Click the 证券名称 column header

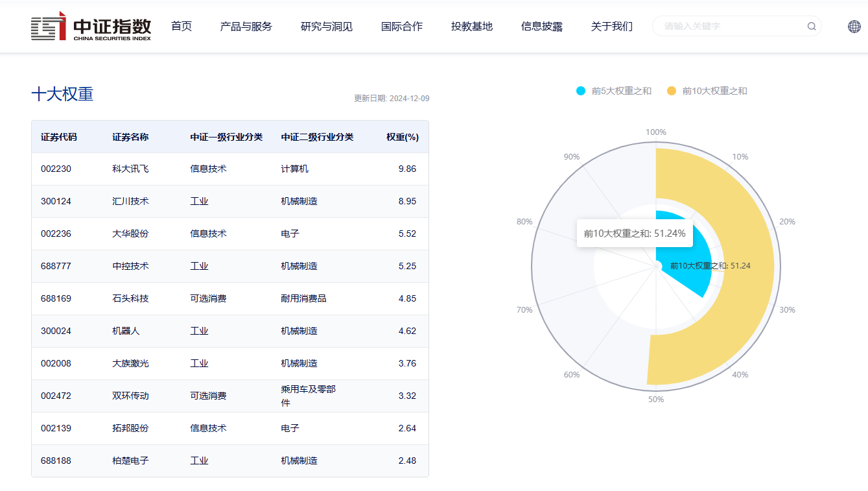130,137
